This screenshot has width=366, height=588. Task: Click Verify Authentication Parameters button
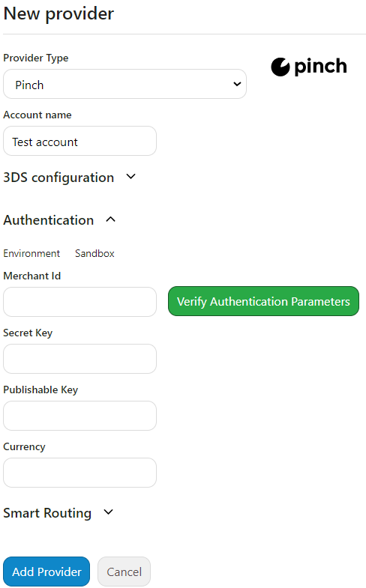(x=263, y=301)
